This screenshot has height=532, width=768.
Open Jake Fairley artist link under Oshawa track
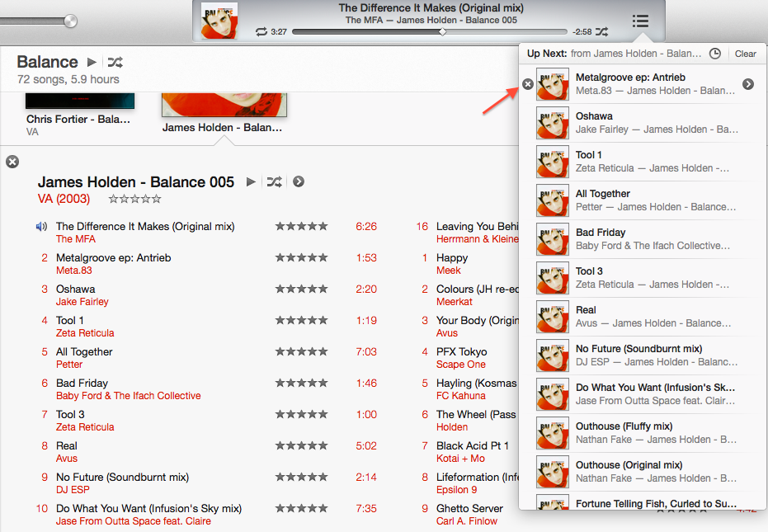tap(82, 302)
